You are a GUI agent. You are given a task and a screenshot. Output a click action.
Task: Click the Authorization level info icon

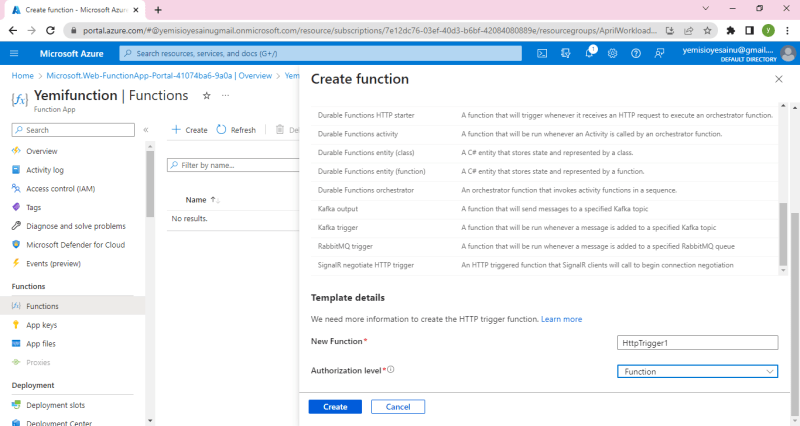[x=390, y=369]
